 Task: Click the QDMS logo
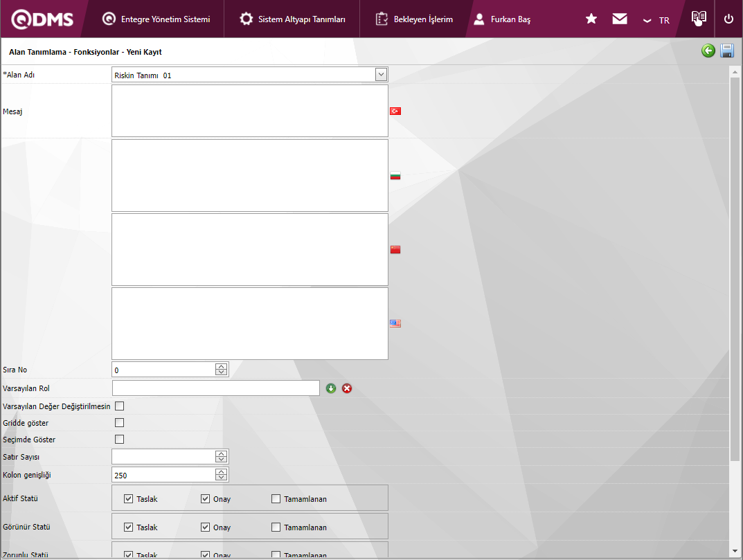pyautogui.click(x=42, y=19)
